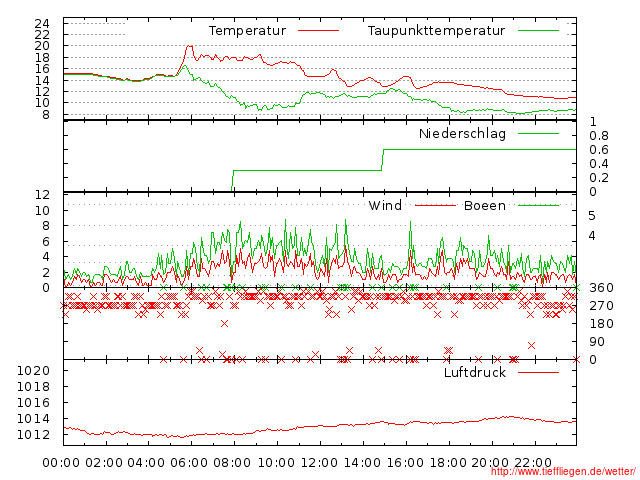
Task: Click the 1016 pressure axis value
Action: click(33, 402)
